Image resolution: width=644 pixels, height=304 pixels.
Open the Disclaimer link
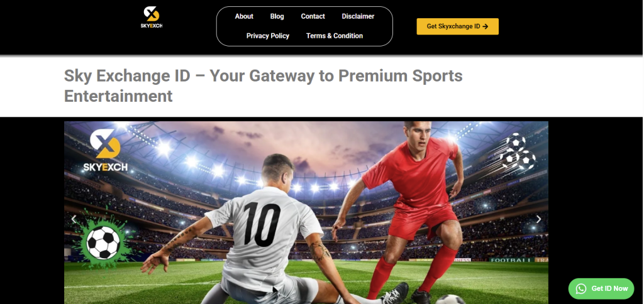click(358, 16)
